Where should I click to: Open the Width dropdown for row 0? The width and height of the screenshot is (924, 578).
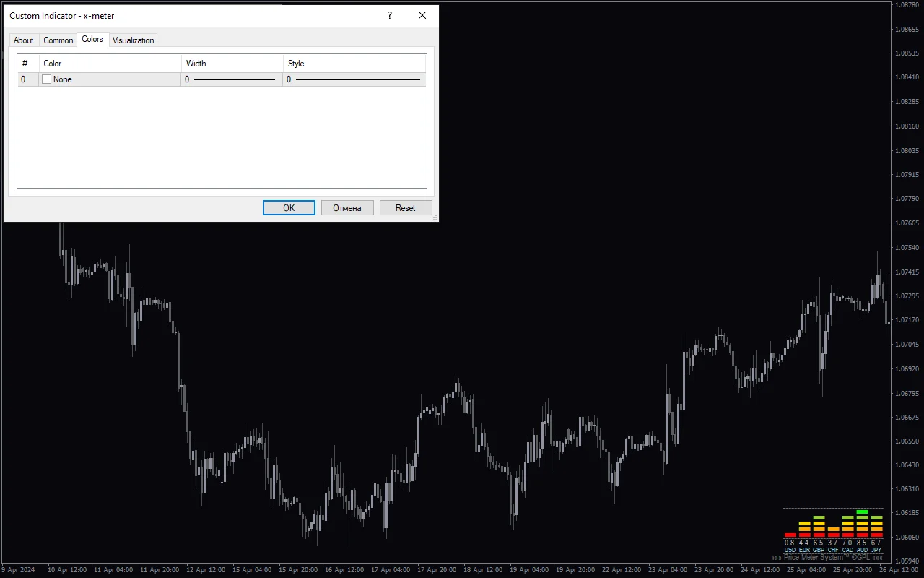pos(231,79)
